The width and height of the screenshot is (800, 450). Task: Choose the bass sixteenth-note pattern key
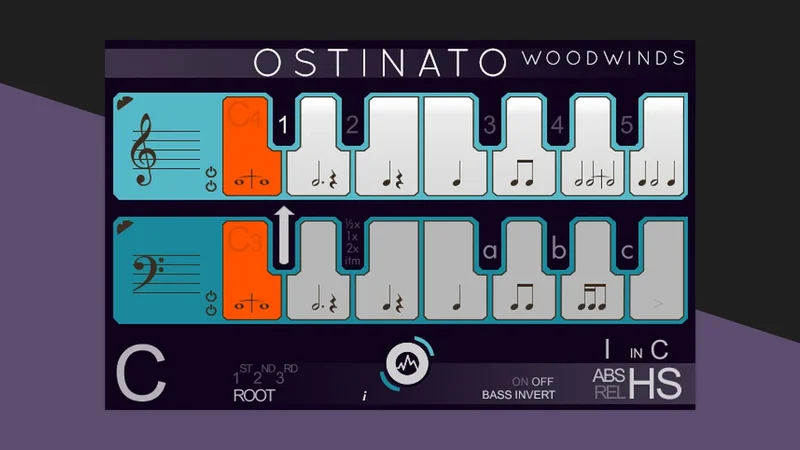[x=593, y=270]
